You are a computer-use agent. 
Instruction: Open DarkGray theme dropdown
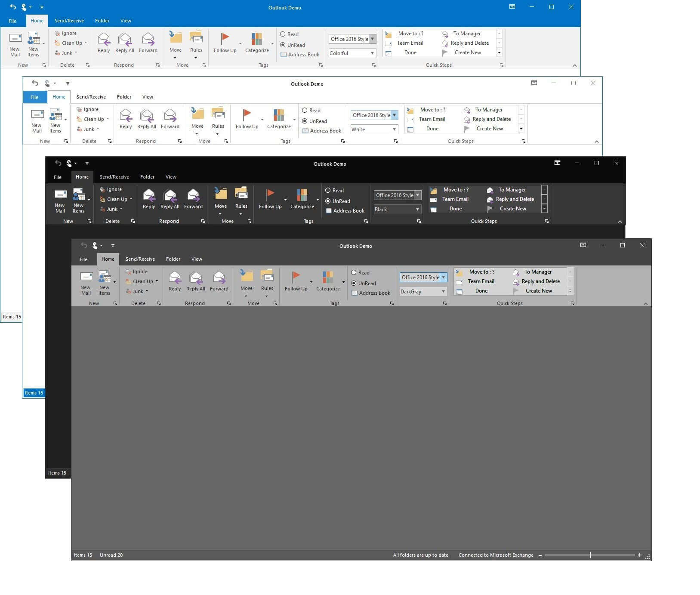tap(443, 292)
